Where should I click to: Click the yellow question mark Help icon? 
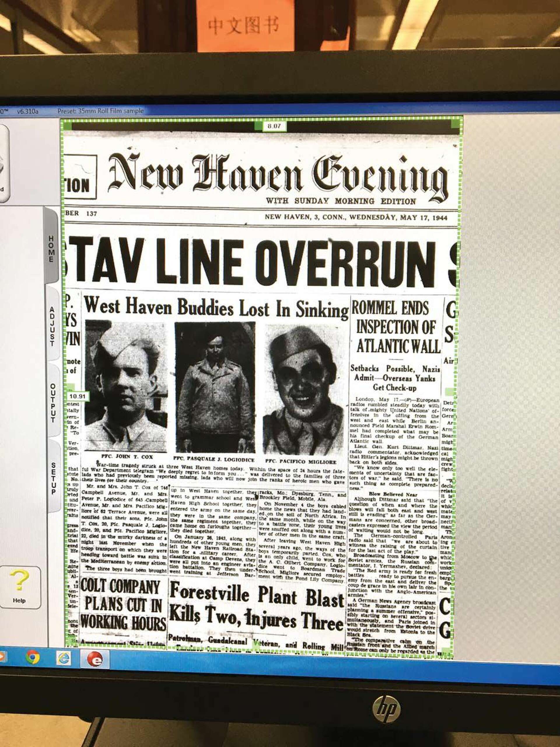click(19, 580)
